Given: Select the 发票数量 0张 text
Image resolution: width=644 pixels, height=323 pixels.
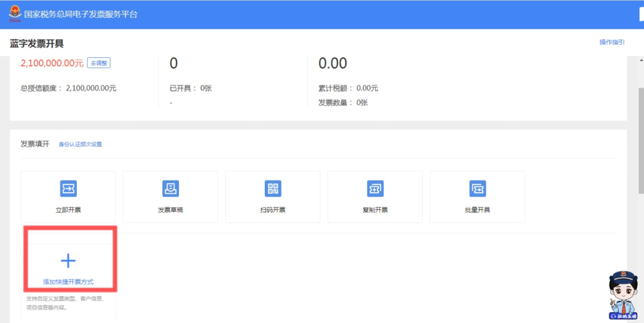Looking at the screenshot, I should click(343, 103).
